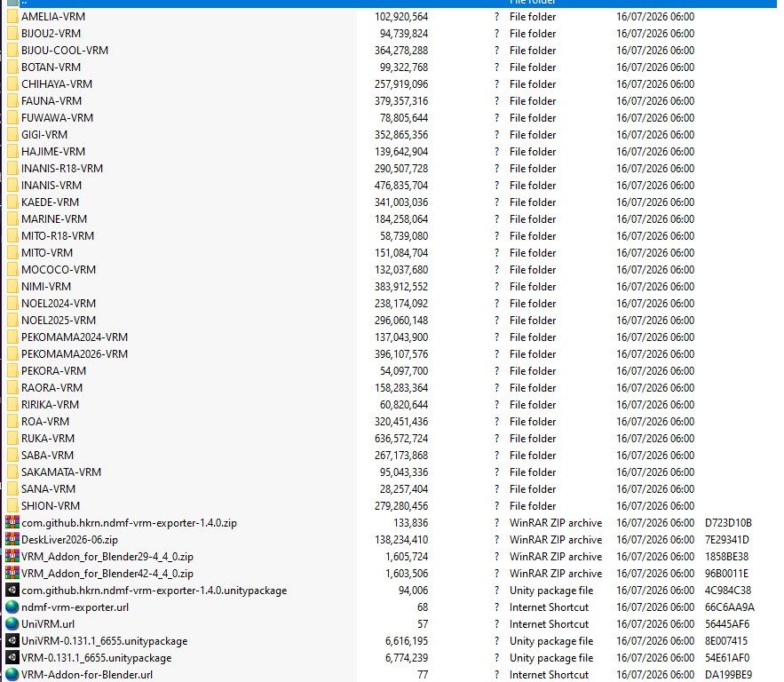This screenshot has width=784, height=682.
Task: Select the RAORA-VRM folder name
Action: tap(52, 388)
